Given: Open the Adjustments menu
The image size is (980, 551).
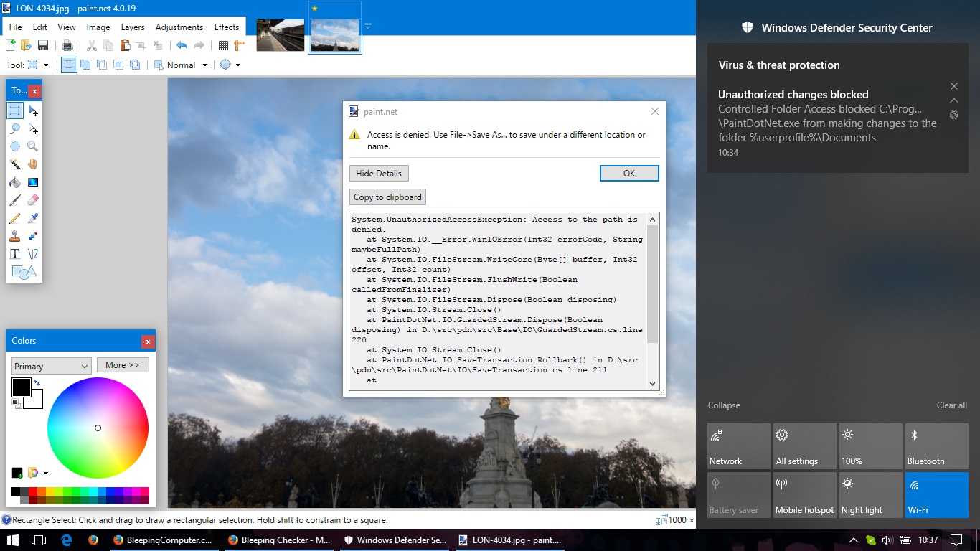Looking at the screenshot, I should coord(179,27).
